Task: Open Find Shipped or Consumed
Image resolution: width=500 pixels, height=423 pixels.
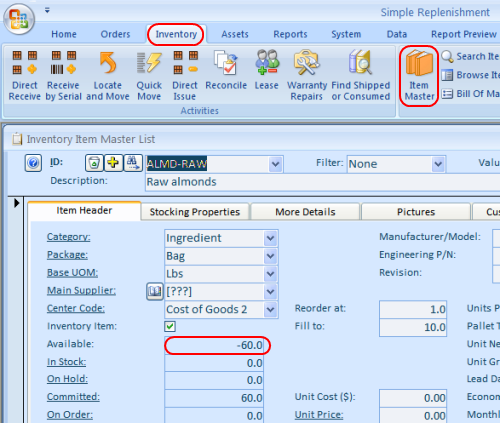Action: tap(361, 75)
